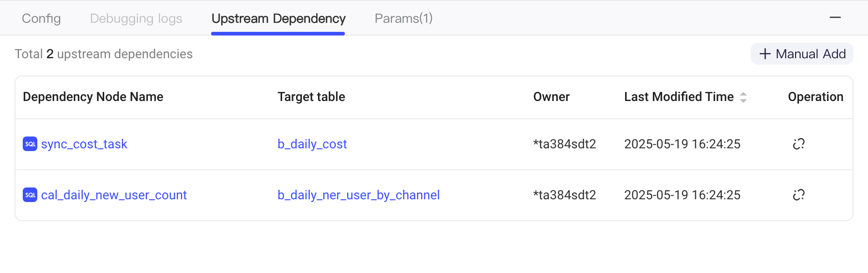Switch to the Config tab
The height and width of the screenshot is (273, 868).
(x=41, y=18)
